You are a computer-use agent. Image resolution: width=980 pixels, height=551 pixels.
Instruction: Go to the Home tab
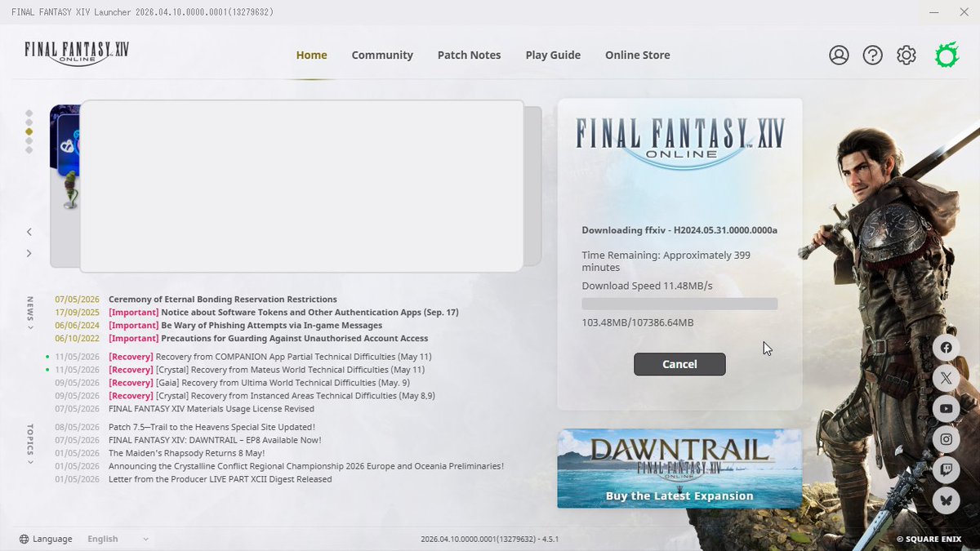pyautogui.click(x=311, y=55)
